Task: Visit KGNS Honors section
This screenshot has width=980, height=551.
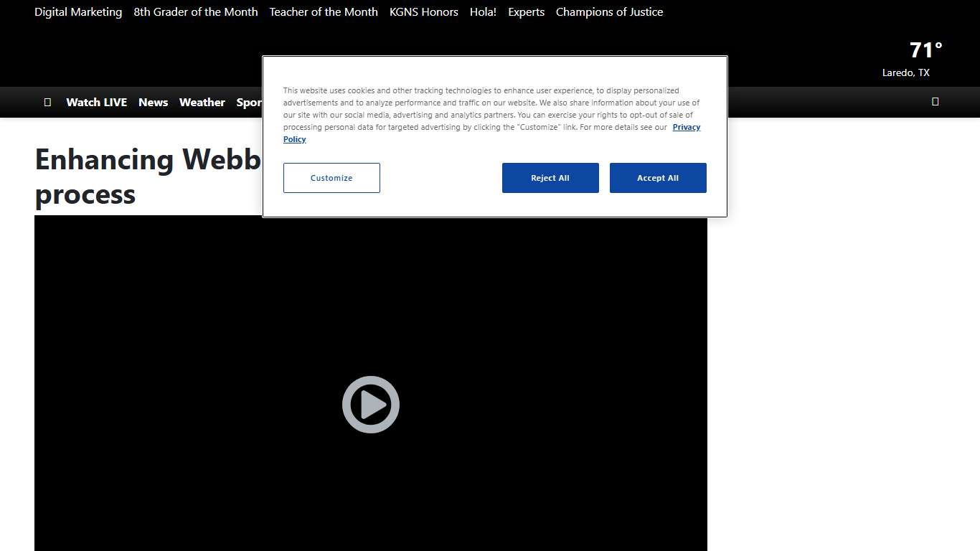Action: (423, 11)
